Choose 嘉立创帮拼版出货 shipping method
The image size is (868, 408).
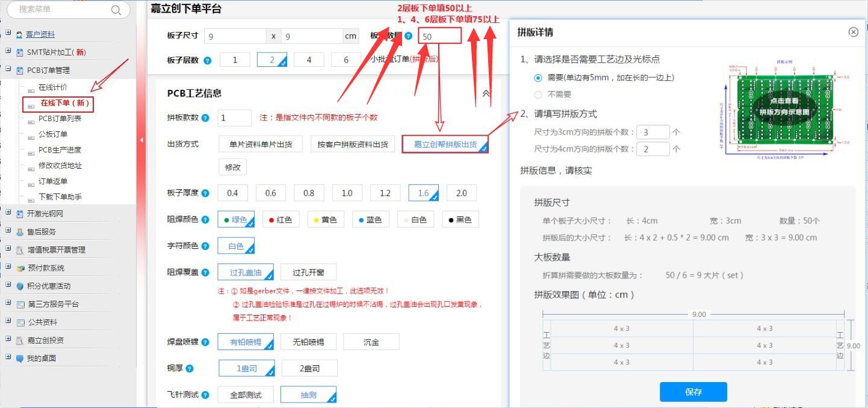[445, 144]
